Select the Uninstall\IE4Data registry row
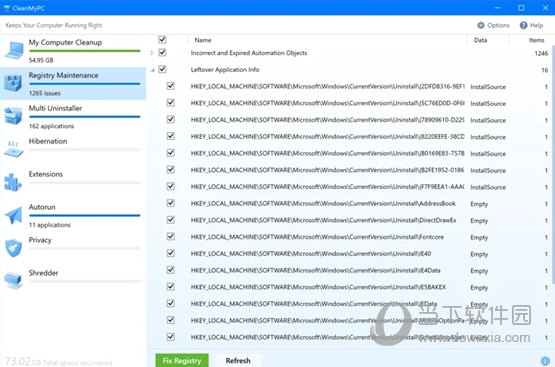The image size is (555, 367). pos(350,270)
